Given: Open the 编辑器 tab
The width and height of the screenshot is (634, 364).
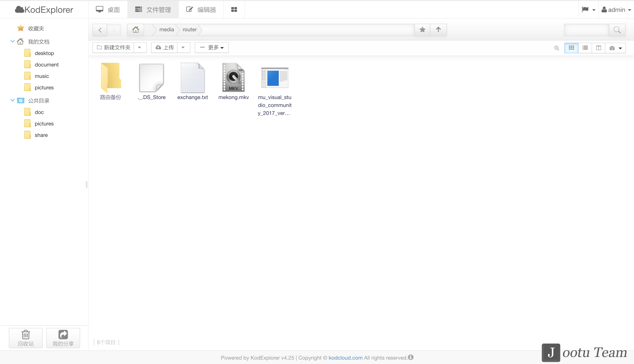Looking at the screenshot, I should (201, 10).
